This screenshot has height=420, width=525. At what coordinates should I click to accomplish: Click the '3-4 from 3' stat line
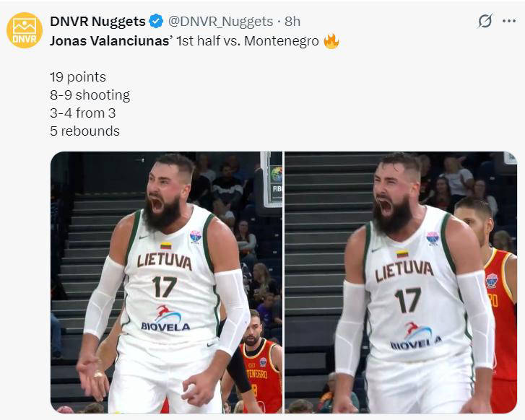(x=83, y=113)
